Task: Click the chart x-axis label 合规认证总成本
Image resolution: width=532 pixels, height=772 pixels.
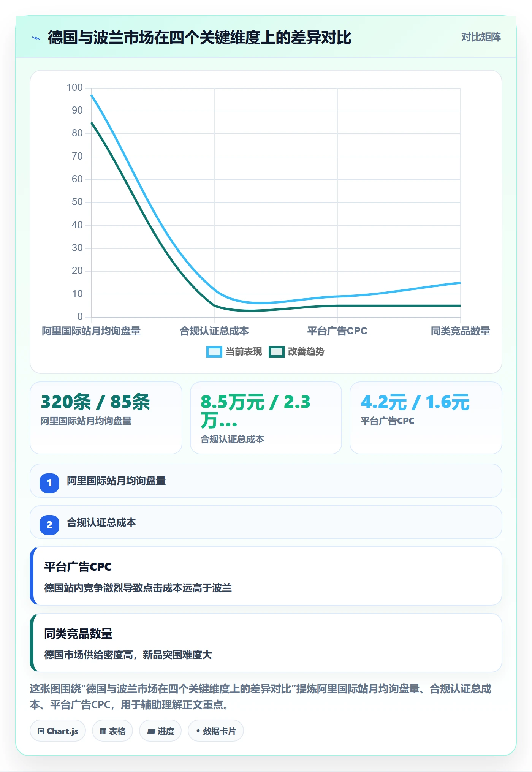Action: [x=214, y=331]
